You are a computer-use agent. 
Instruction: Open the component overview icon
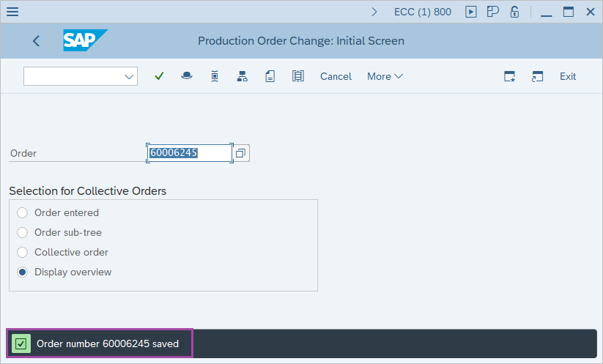pyautogui.click(x=215, y=76)
